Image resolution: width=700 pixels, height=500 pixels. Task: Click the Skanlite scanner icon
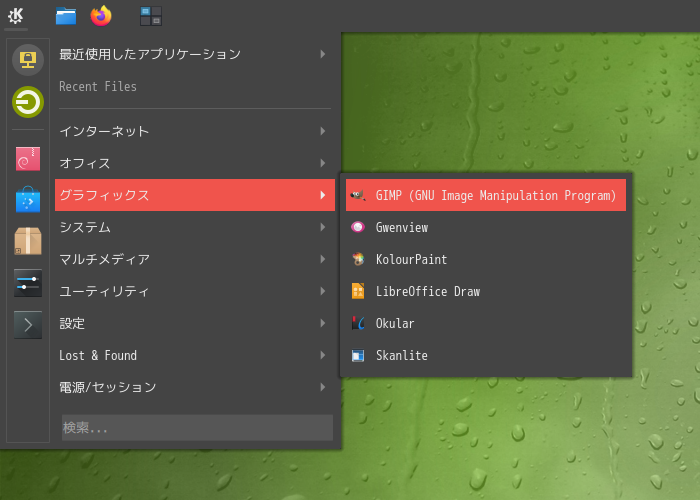[358, 355]
